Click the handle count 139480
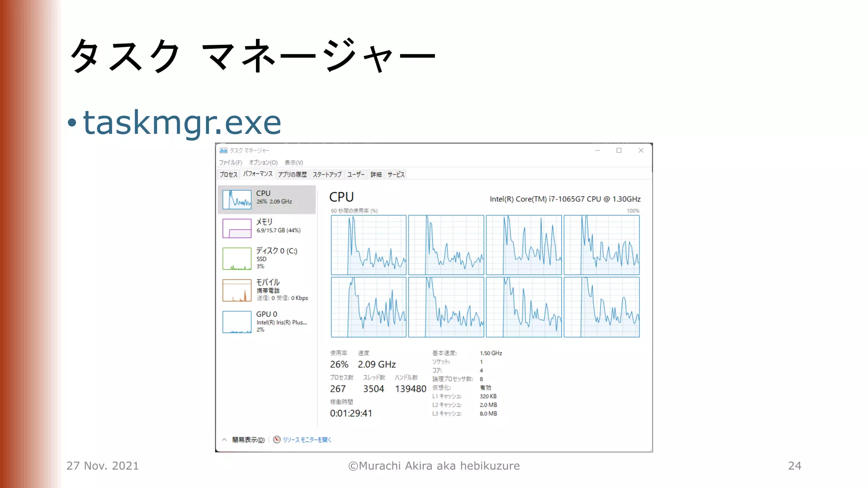 [x=410, y=389]
